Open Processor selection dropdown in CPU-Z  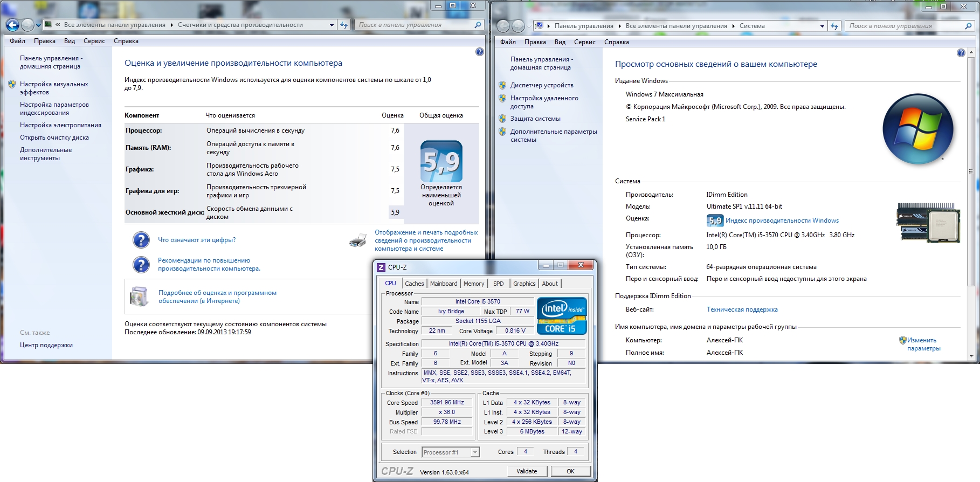pyautogui.click(x=475, y=452)
